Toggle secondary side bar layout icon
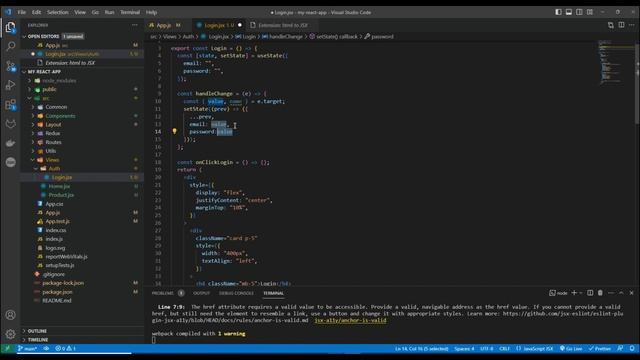The height and width of the screenshot is (360, 640). point(579,12)
